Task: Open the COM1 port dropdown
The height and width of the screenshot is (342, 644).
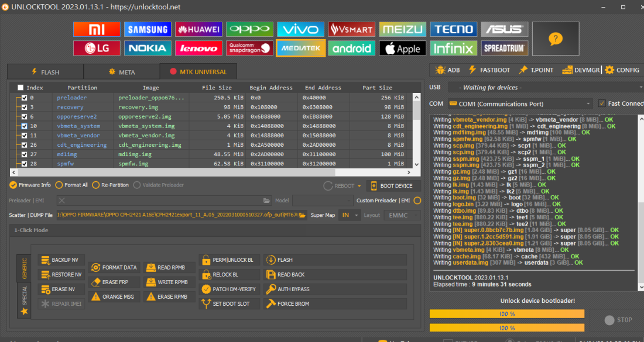Action: pos(520,103)
